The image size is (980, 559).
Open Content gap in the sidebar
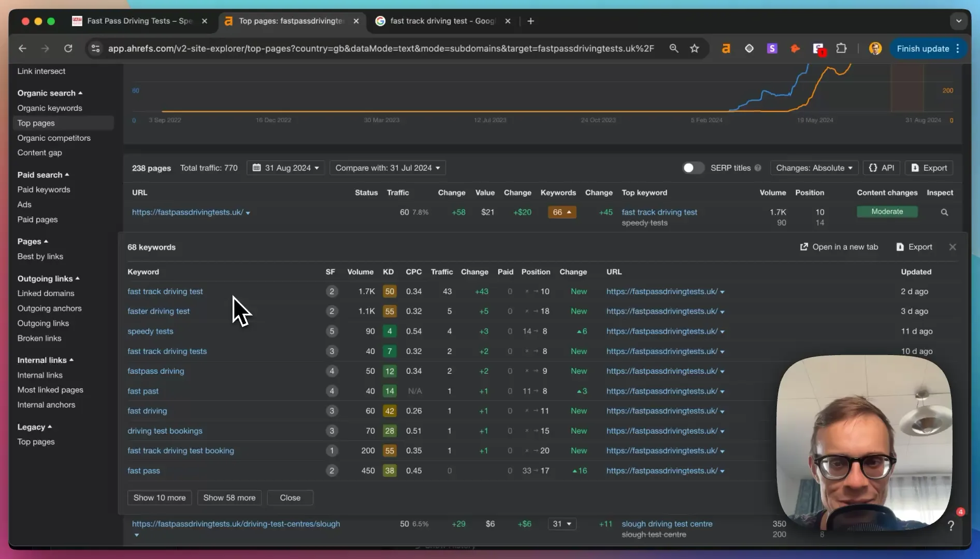click(x=39, y=153)
